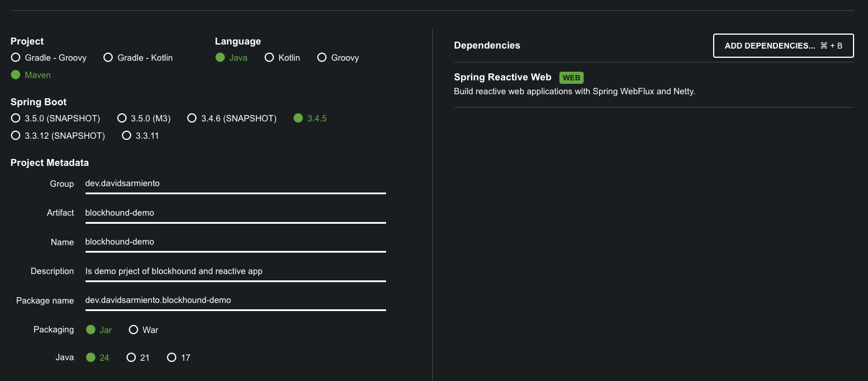Select Groovy as the language
This screenshot has width=868, height=381.
(337, 58)
